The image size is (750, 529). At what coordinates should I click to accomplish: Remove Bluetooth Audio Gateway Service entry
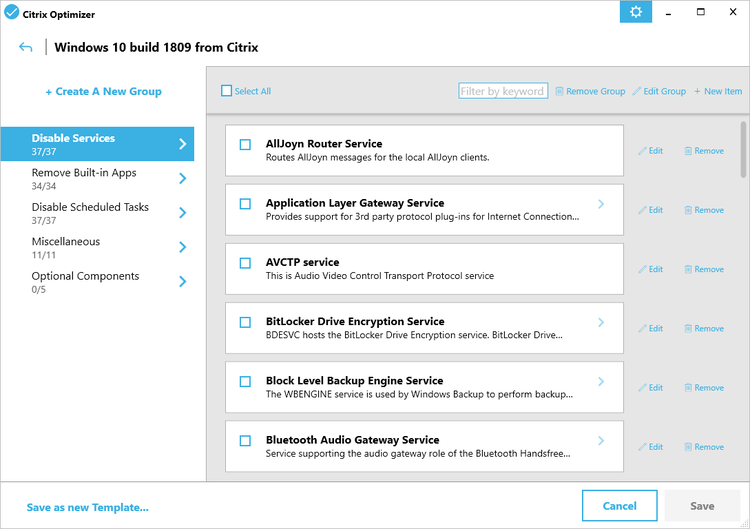(704, 447)
